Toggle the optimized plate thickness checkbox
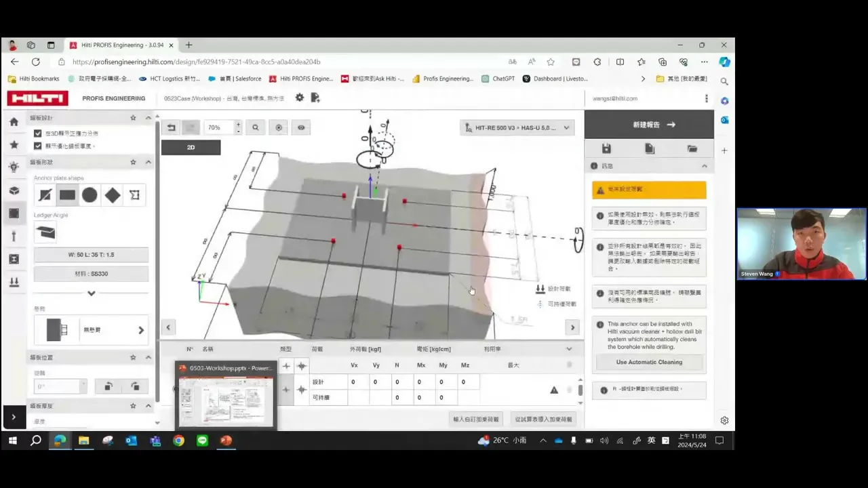This screenshot has height=488, width=868. coord(38,146)
